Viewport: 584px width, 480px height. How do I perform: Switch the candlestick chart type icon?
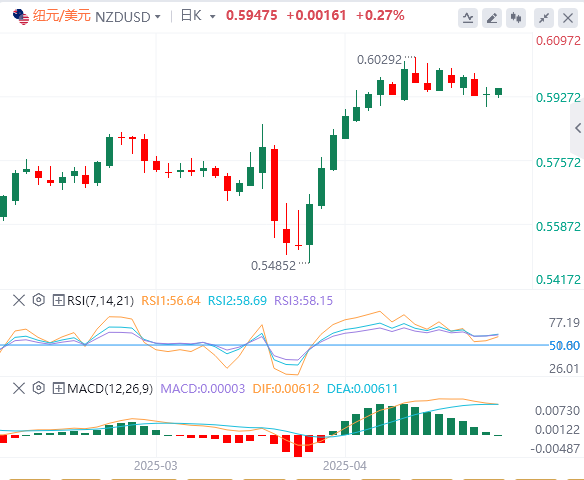coord(516,18)
